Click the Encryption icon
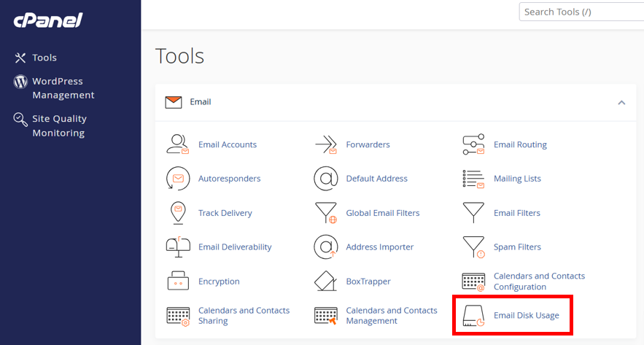The width and height of the screenshot is (644, 345). (x=178, y=282)
